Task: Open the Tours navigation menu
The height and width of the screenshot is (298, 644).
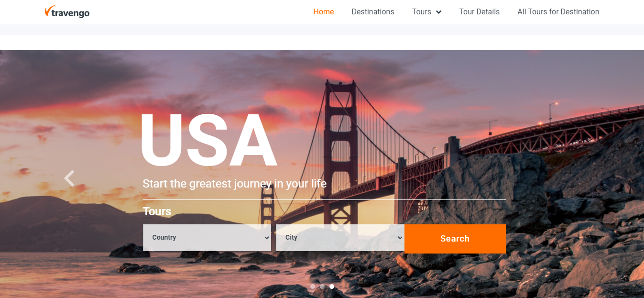Action: (x=422, y=12)
